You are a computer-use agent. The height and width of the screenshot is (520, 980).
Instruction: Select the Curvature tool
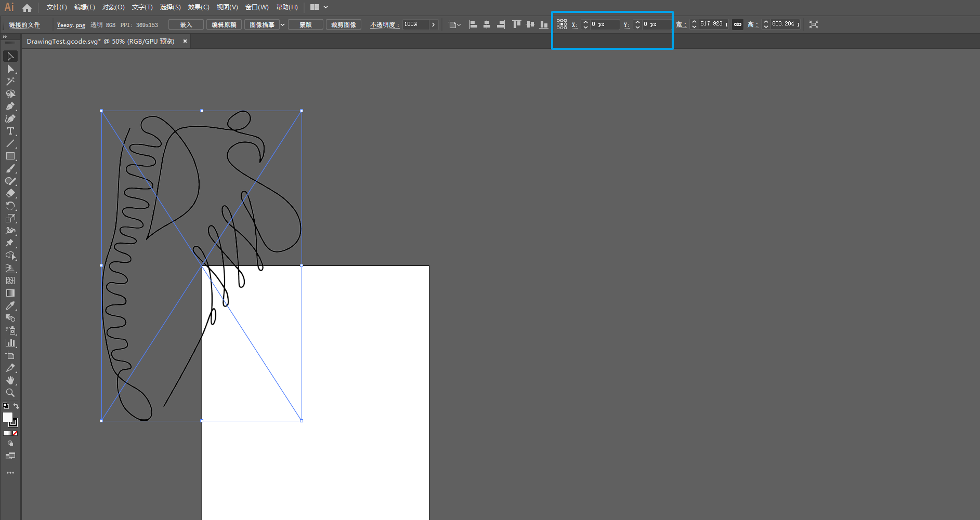10,118
